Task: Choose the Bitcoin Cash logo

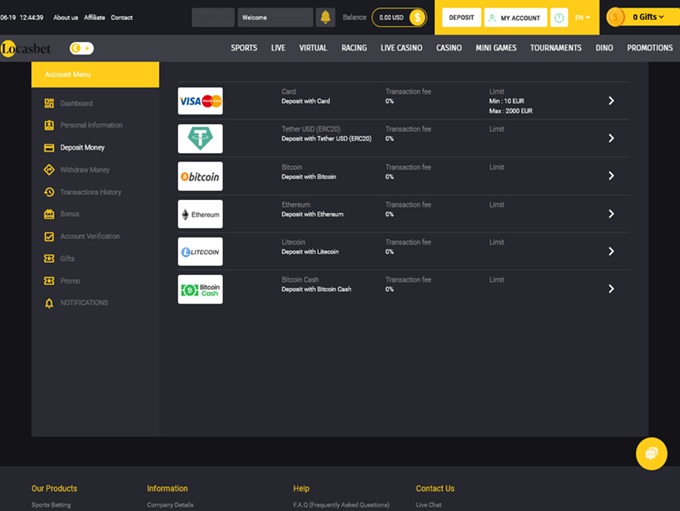Action: pos(200,289)
